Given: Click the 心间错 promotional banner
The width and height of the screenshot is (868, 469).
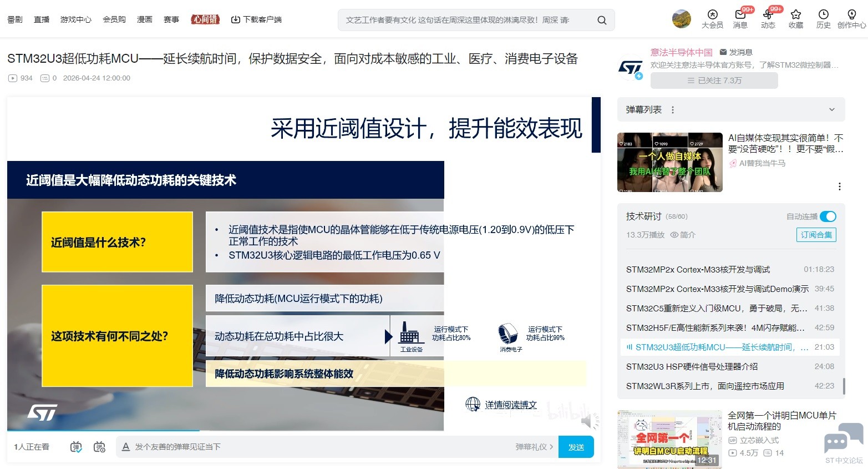Looking at the screenshot, I should pos(205,19).
